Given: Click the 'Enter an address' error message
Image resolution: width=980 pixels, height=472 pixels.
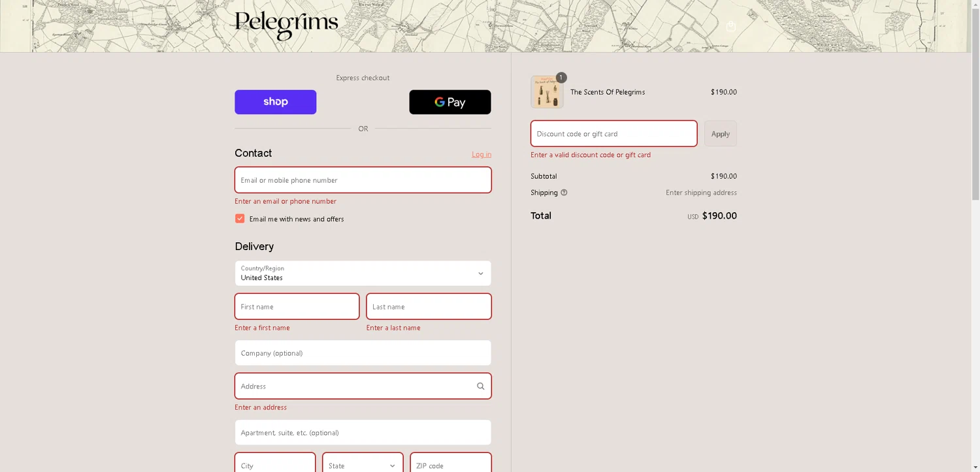Looking at the screenshot, I should pos(261,407).
